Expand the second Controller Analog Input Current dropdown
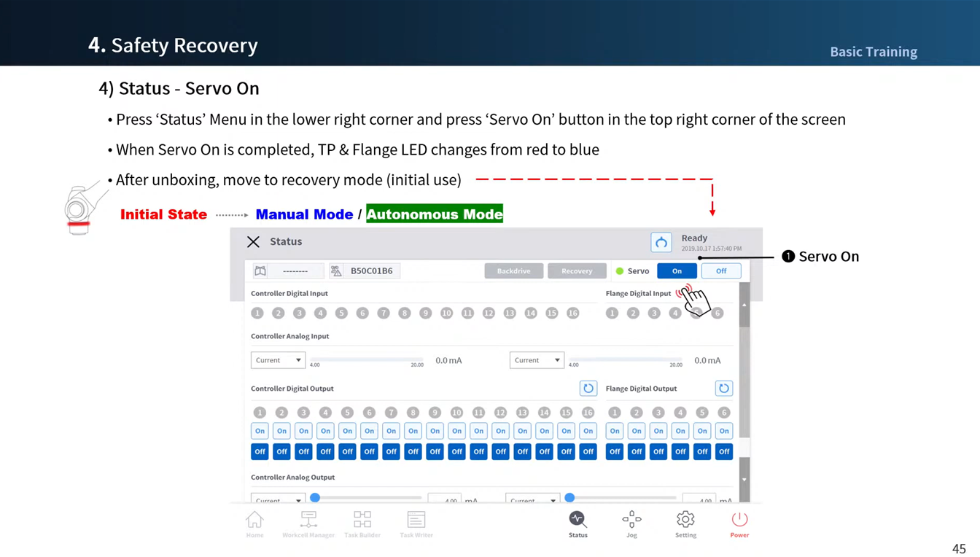 [537, 360]
